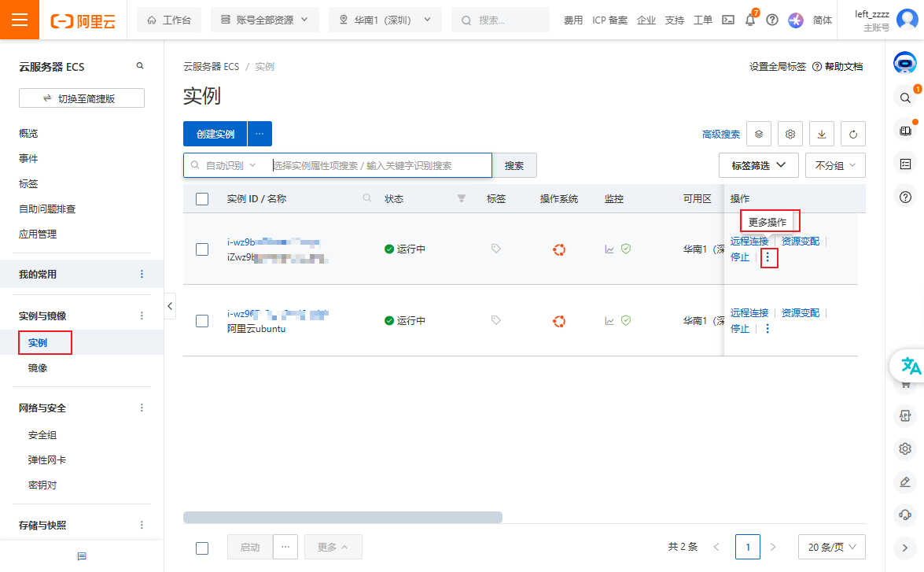Open 安全组 in the sidebar

click(x=42, y=434)
